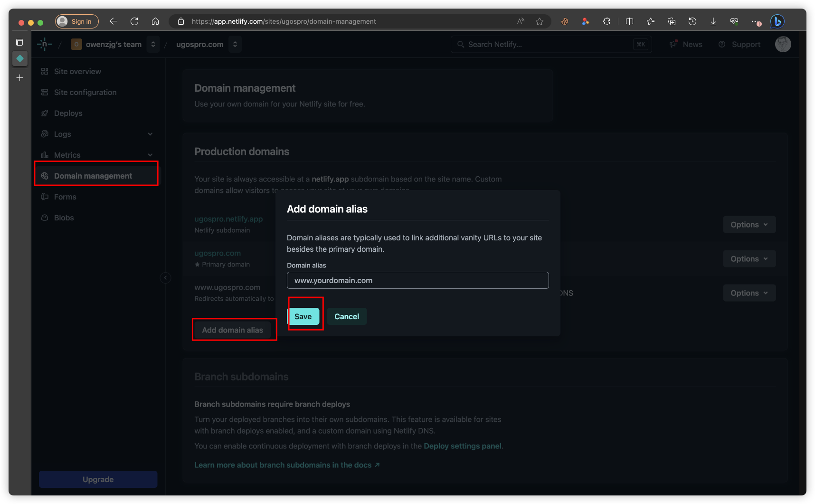This screenshot has height=504, width=815.
Task: Open the collections icon
Action: coord(672,21)
